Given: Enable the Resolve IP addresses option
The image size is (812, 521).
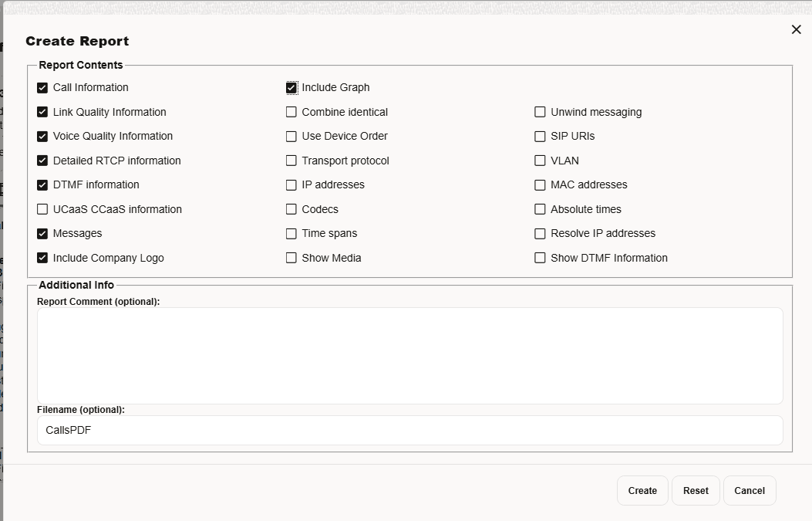Looking at the screenshot, I should pos(541,233).
